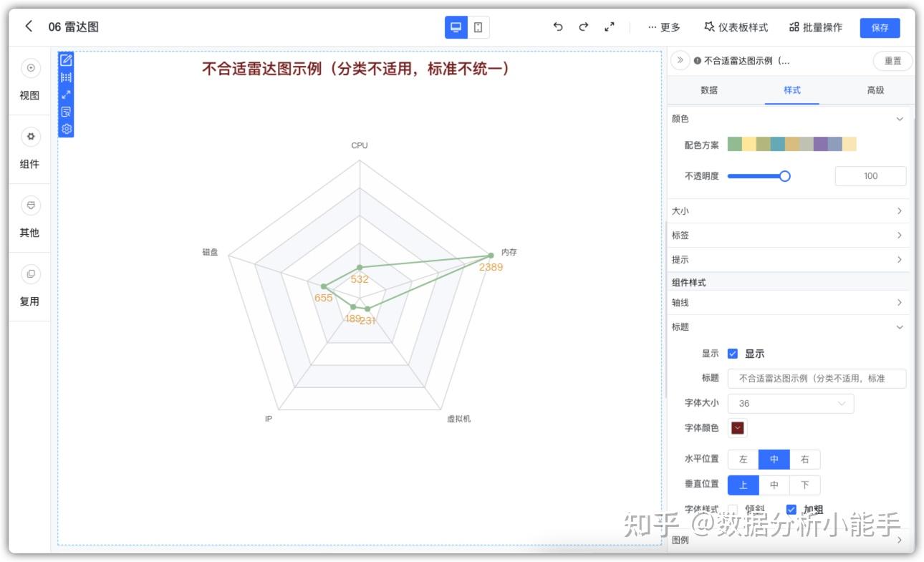Open the 字体大小 dropdown showing 36
Image resolution: width=924 pixels, height=562 pixels.
point(791,404)
